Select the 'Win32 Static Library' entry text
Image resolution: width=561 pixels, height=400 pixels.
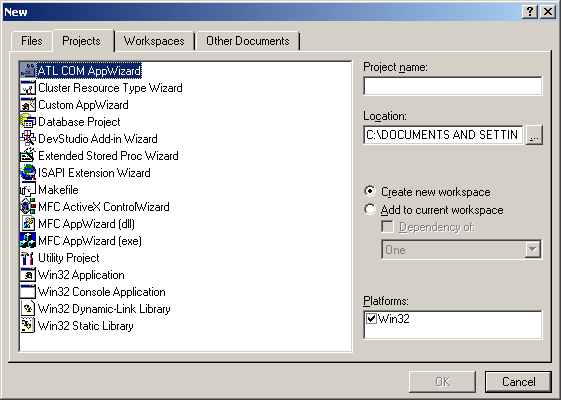86,326
